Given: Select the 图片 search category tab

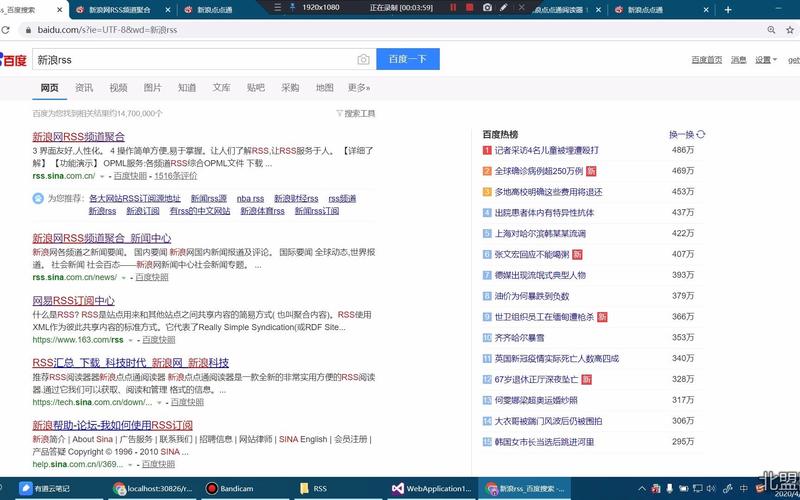Looking at the screenshot, I should [x=152, y=88].
